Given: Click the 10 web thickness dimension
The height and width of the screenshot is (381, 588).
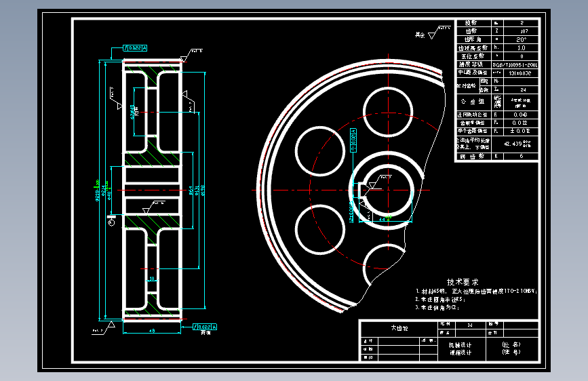Looking at the screenshot, I should coord(152,279).
